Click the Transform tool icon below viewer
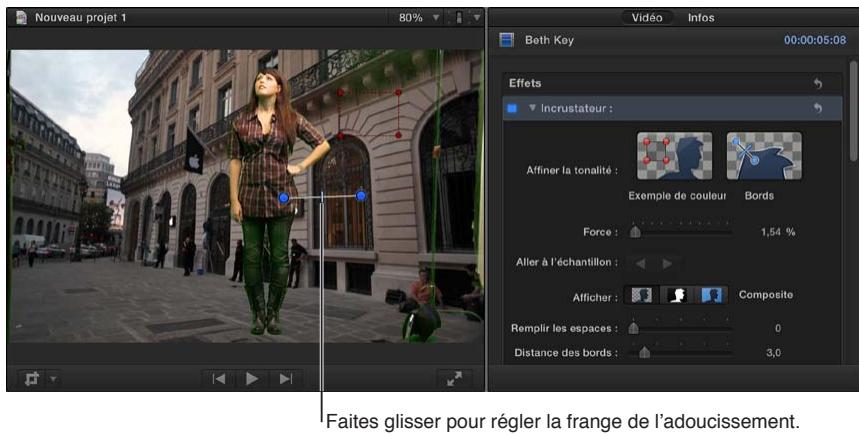 click(x=32, y=378)
